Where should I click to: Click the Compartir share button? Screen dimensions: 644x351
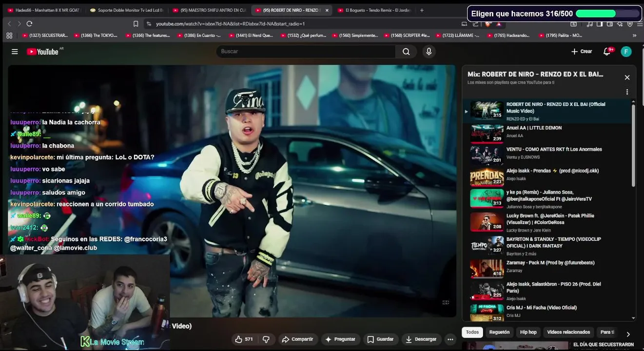tap(297, 339)
